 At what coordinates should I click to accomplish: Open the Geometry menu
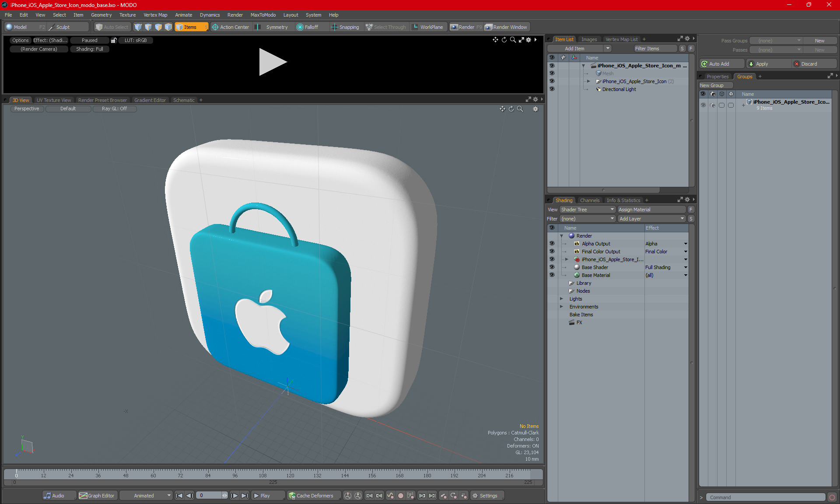(101, 15)
